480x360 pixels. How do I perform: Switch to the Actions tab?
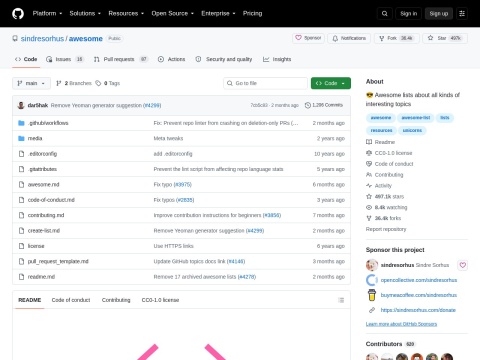pos(171,59)
